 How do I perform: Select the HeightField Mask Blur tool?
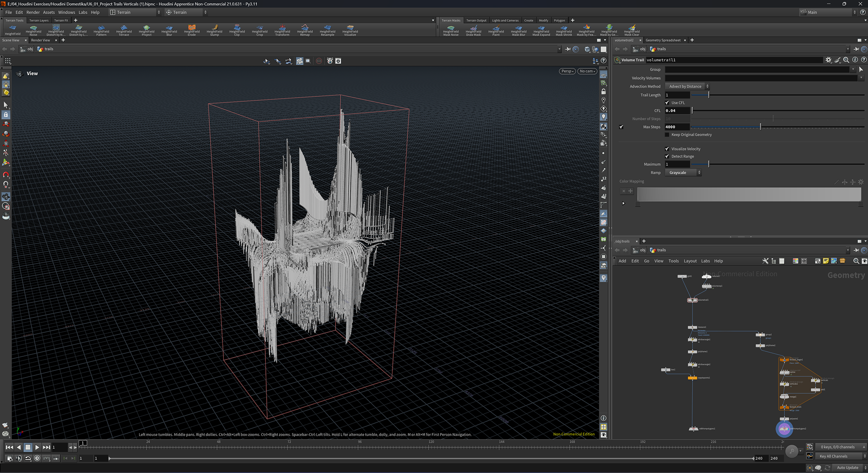(519, 30)
